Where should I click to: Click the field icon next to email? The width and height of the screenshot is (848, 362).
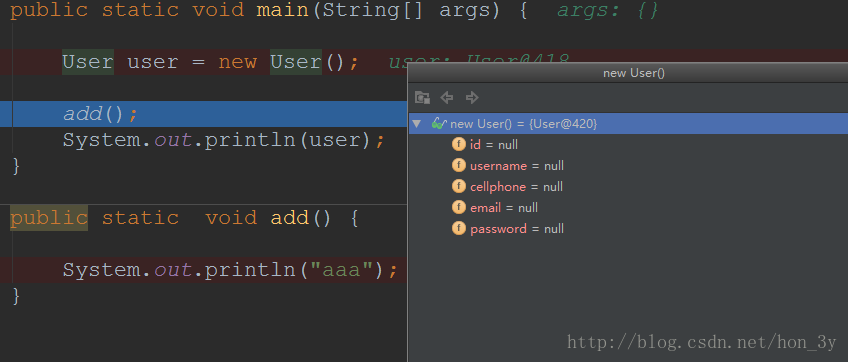pyautogui.click(x=459, y=208)
